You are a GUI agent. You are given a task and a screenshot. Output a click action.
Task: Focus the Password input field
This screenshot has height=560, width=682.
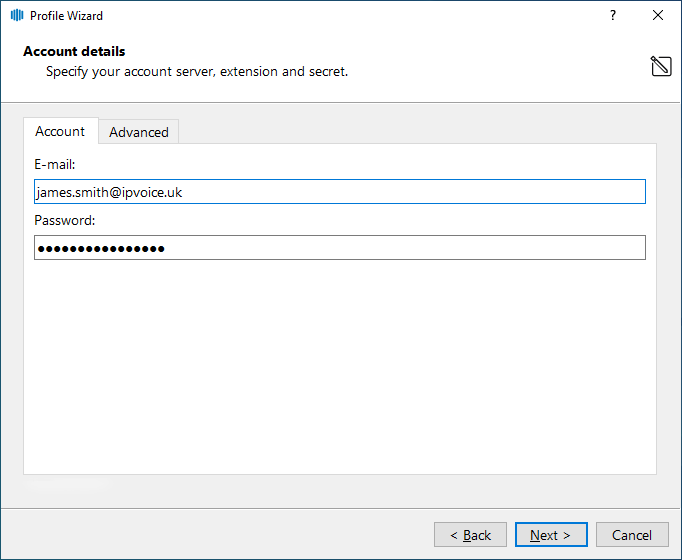point(339,248)
